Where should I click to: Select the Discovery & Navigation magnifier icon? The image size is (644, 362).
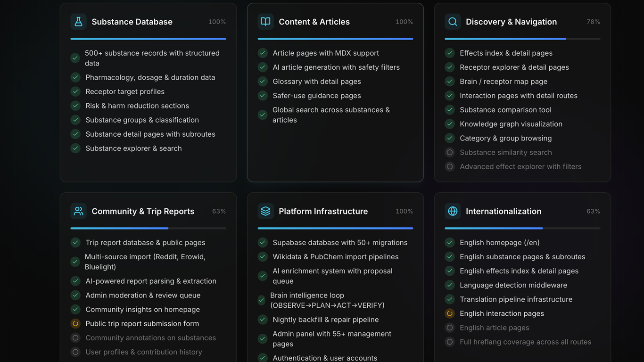tap(453, 22)
